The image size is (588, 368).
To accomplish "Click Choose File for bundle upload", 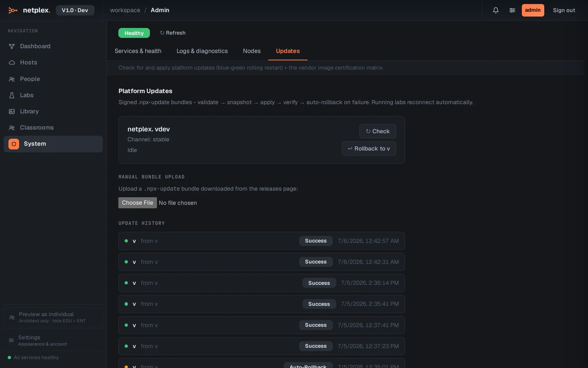I will click(137, 203).
